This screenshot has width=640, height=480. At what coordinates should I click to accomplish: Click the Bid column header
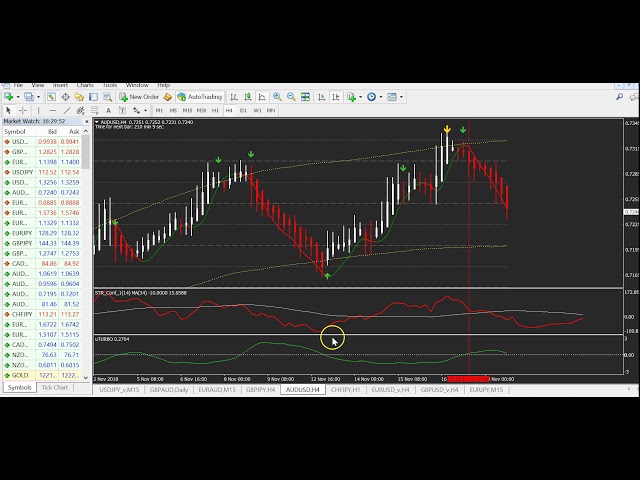tap(51, 132)
